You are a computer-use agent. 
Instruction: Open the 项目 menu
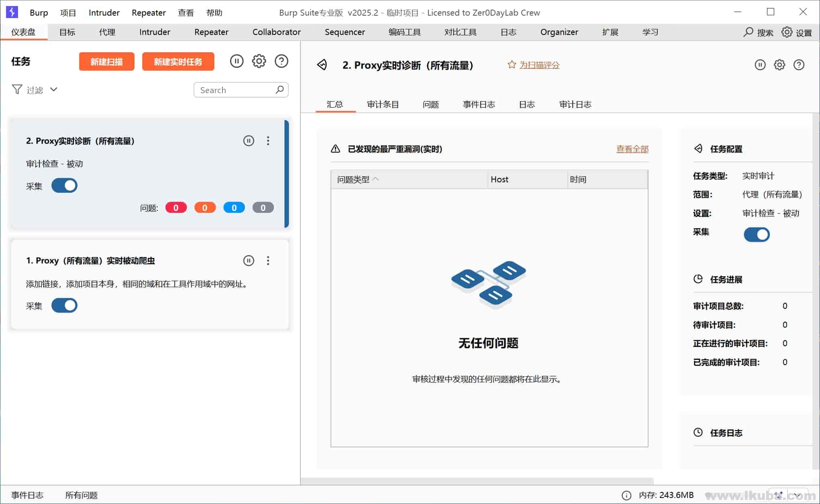tap(68, 12)
